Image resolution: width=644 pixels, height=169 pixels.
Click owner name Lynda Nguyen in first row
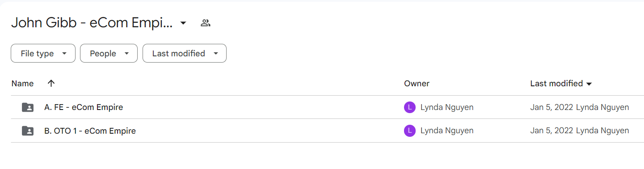pos(447,107)
